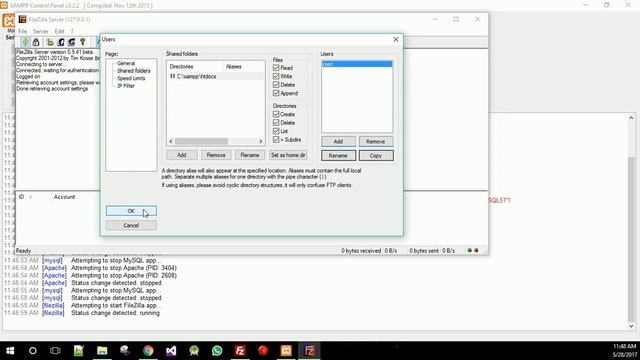Click the Aliases column header
Viewport: 640px width, 360px height.
click(x=244, y=67)
